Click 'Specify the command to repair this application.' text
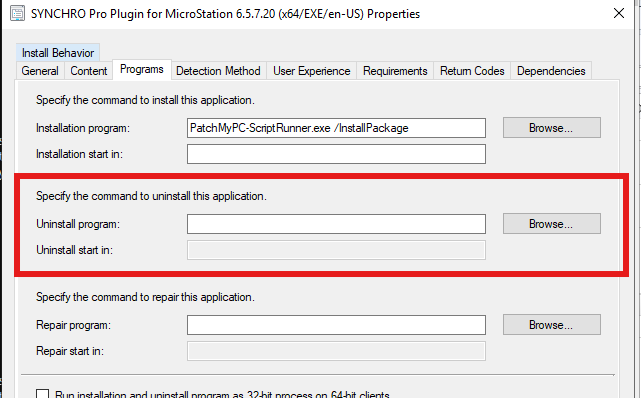The height and width of the screenshot is (398, 641). pyautogui.click(x=145, y=297)
